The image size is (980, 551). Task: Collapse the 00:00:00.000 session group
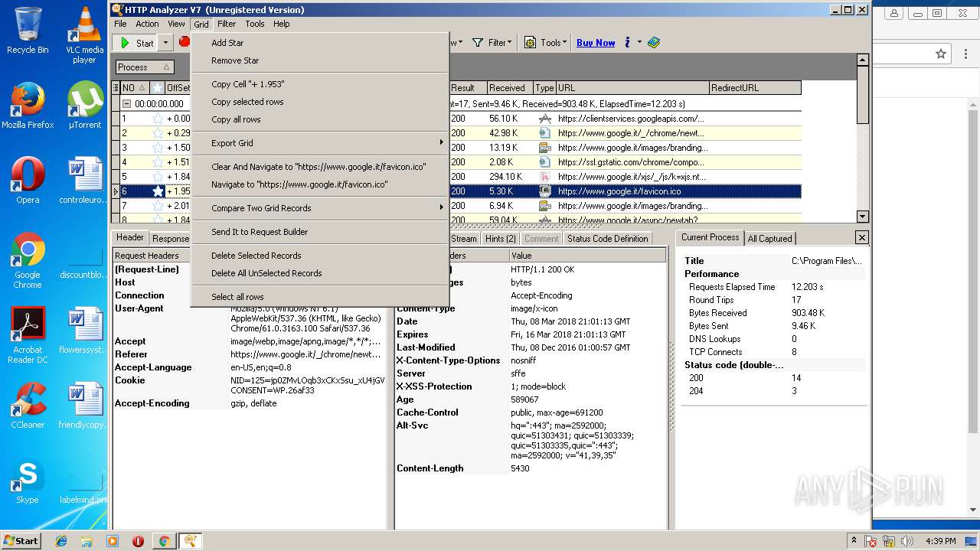click(x=128, y=103)
